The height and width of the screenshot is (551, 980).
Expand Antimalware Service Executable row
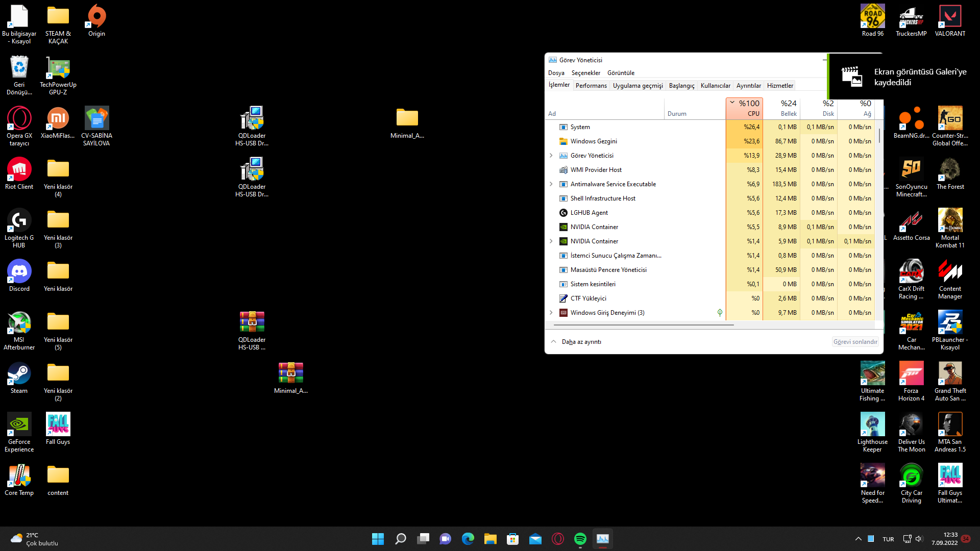coord(551,184)
